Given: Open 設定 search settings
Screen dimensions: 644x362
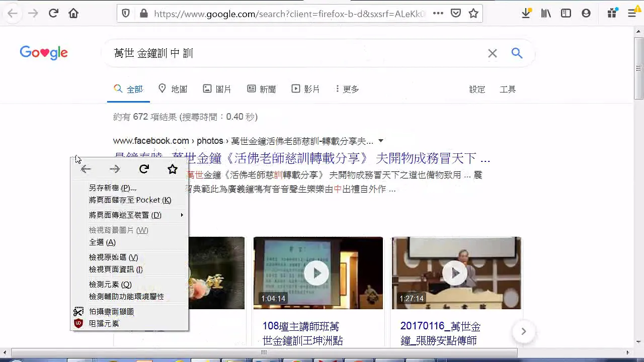Looking at the screenshot, I should pos(477,89).
